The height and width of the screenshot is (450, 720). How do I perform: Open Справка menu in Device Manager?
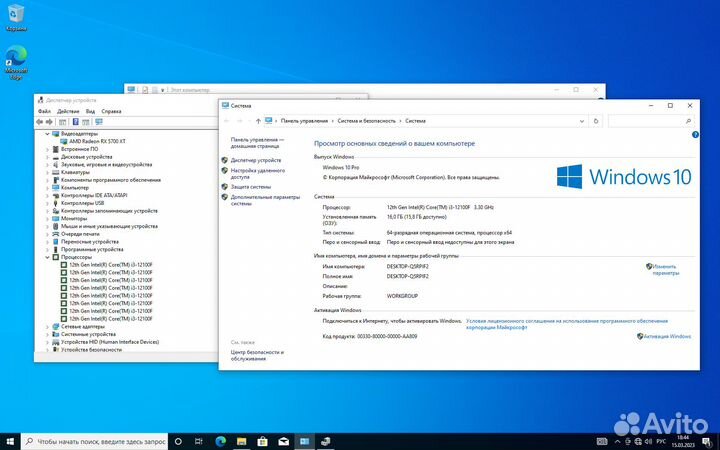(111, 111)
